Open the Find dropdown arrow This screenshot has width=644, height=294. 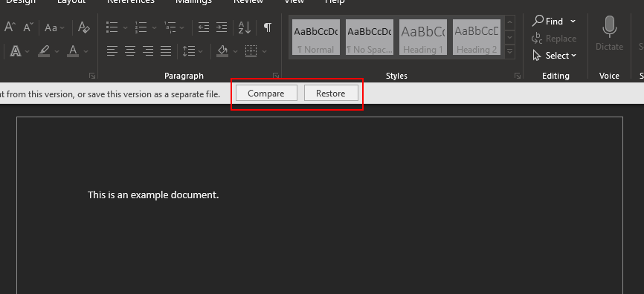coord(573,22)
